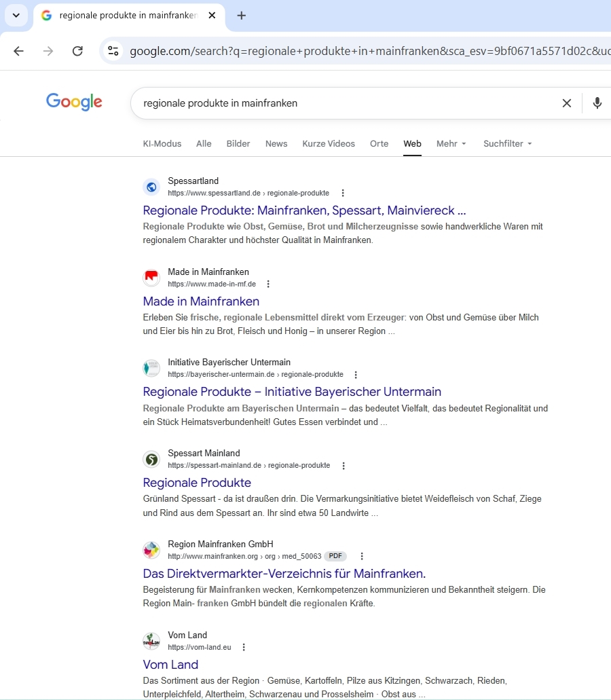Viewport: 611px width, 700px height.
Task: Click the Google logo
Action: click(x=74, y=102)
